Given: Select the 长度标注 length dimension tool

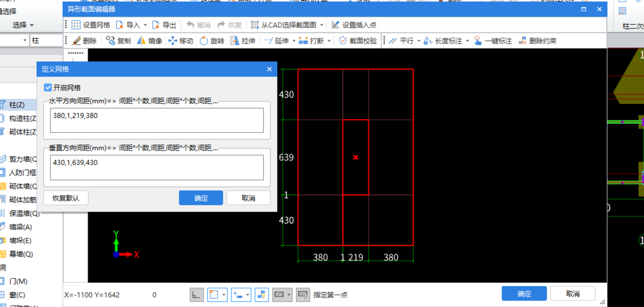Looking at the screenshot, I should (443, 41).
